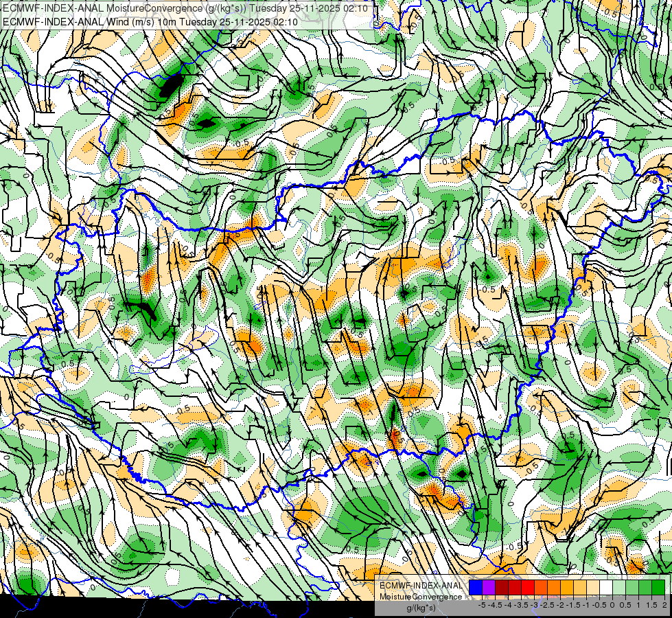
Task: Click the -0.5 value on the legend scale
Action: click(599, 605)
